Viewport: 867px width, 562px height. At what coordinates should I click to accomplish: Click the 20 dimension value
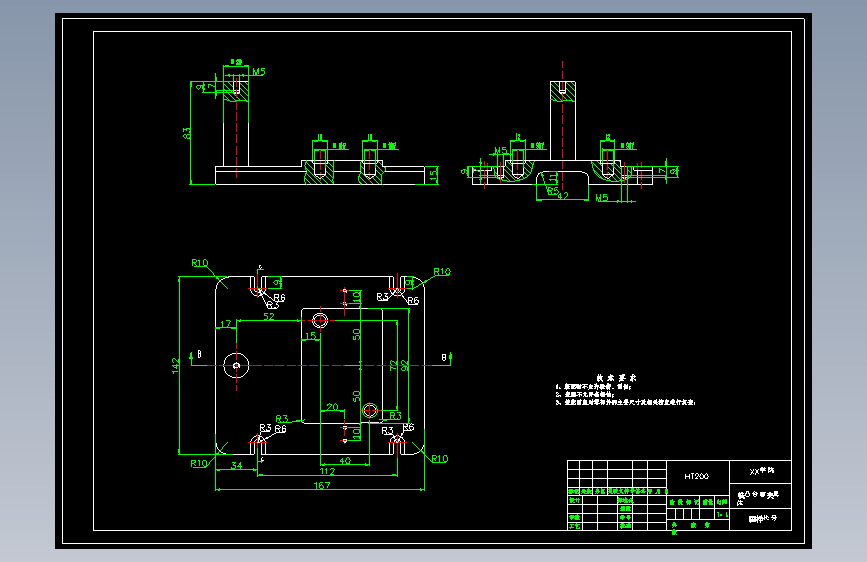pyautogui.click(x=332, y=407)
